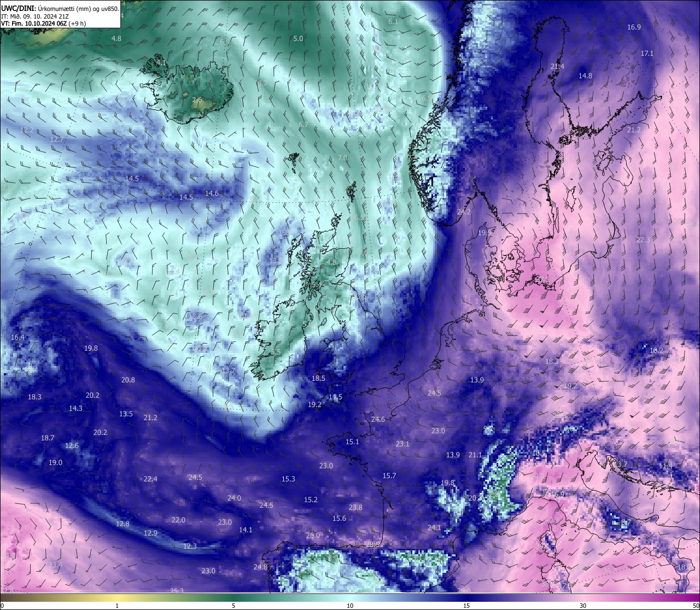Click the color scale tick label 1

pyautogui.click(x=117, y=606)
